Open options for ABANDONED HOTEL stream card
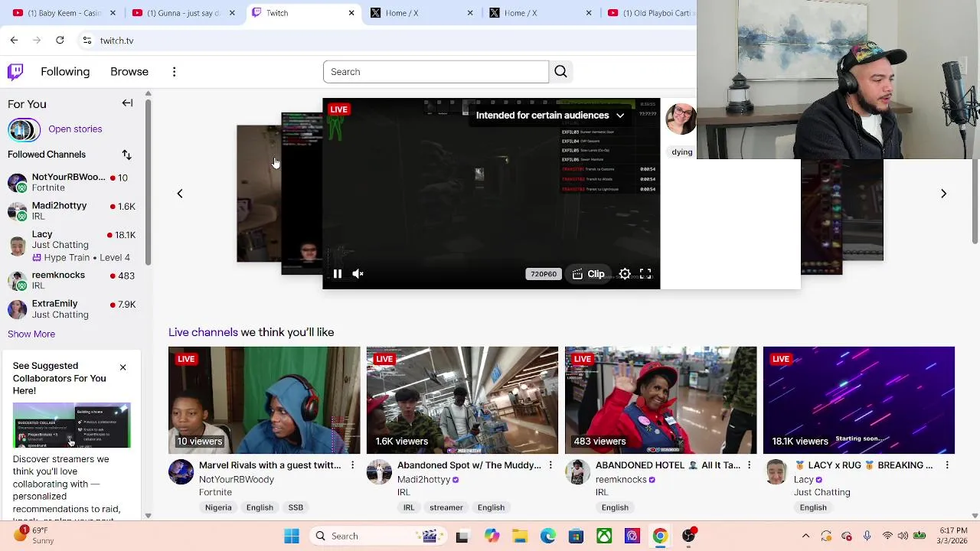 coord(749,465)
